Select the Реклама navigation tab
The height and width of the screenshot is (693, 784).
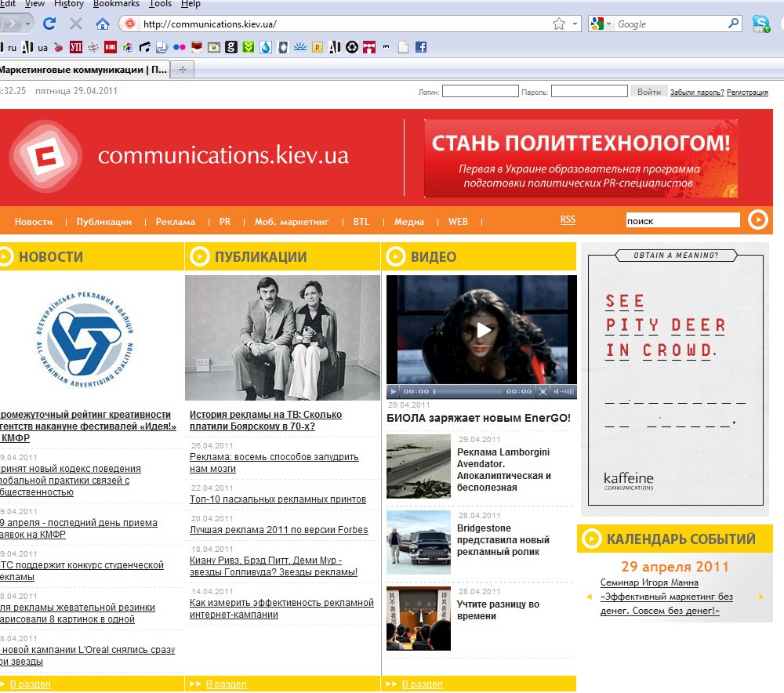click(x=175, y=222)
